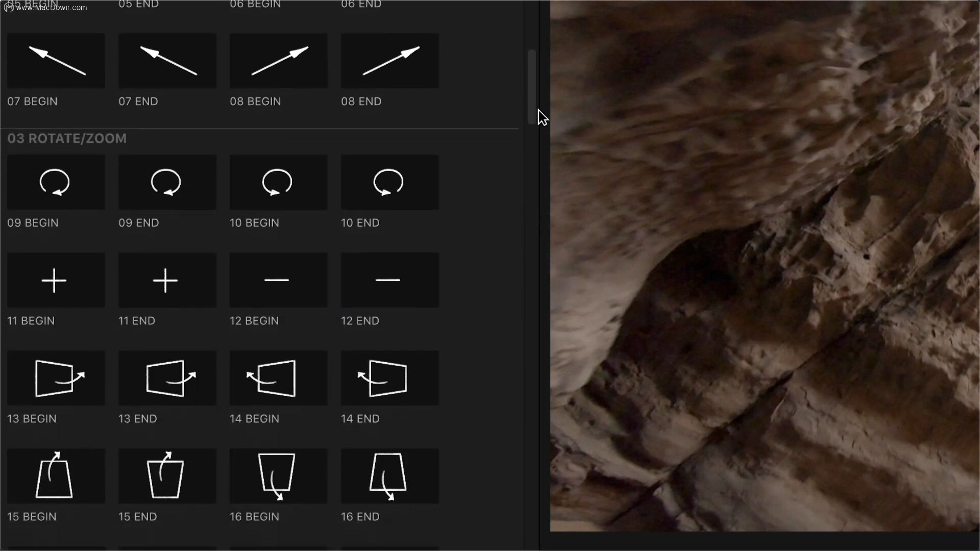This screenshot has width=980, height=551.
Task: Select the 16 END tilt-down preset
Action: coord(390,476)
